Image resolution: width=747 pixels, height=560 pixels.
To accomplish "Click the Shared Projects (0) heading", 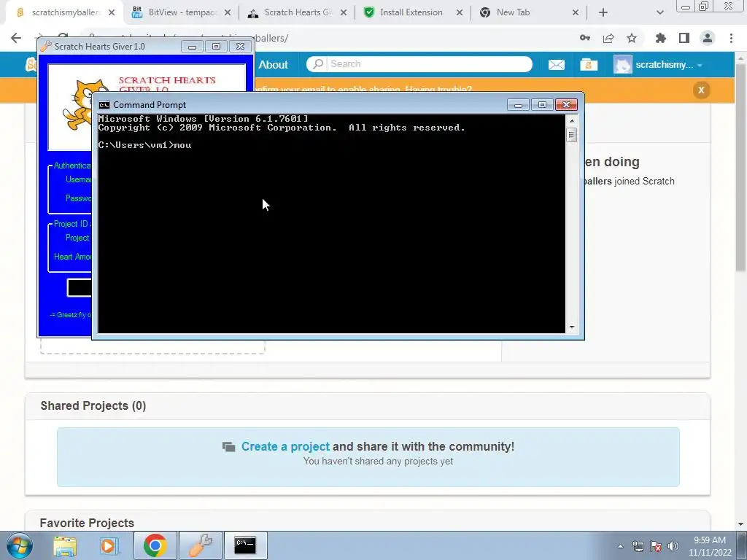I will click(x=93, y=405).
